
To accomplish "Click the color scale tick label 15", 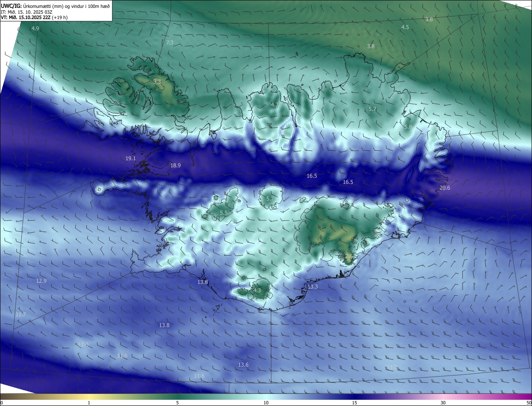I will [x=355, y=403].
